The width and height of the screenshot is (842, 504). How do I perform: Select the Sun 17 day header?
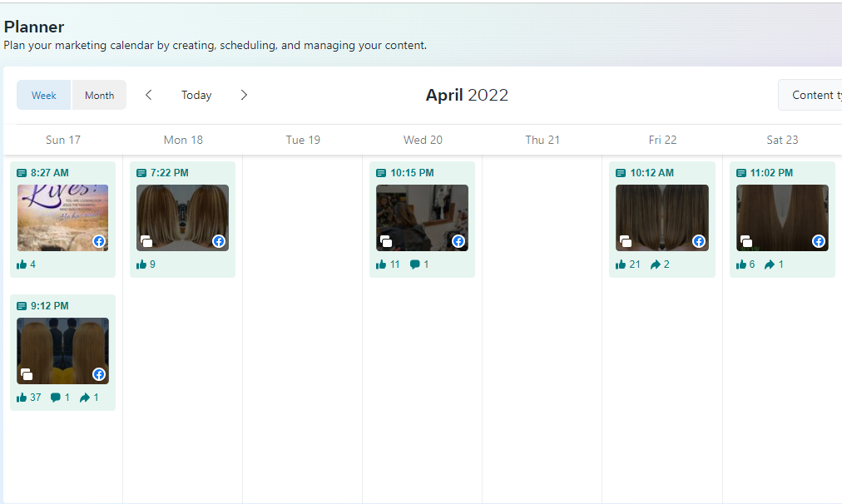tap(63, 140)
